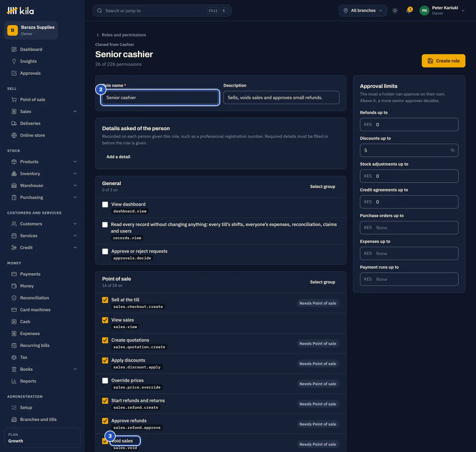The width and height of the screenshot is (476, 452).
Task: Click the back arrow to Roles and permissions
Action: tap(98, 35)
